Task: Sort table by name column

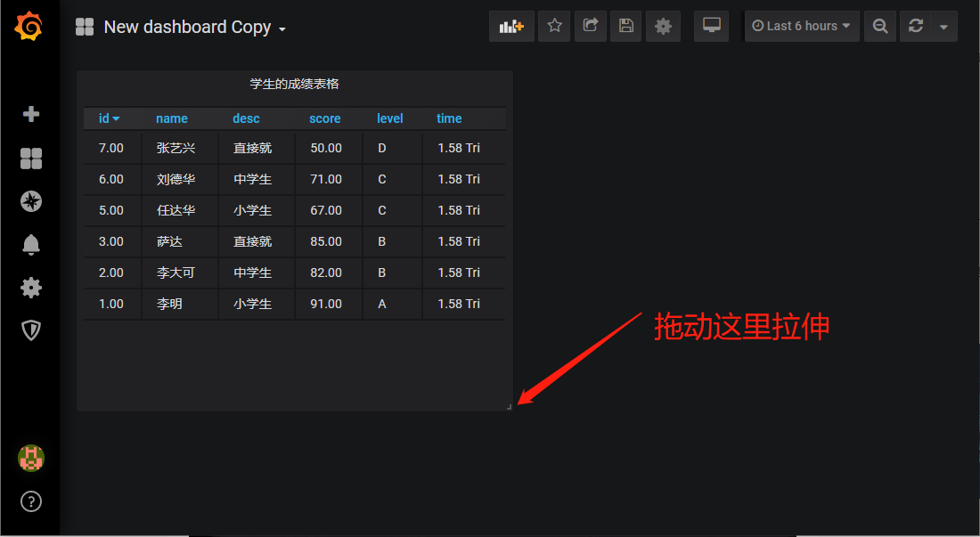Action: point(172,118)
